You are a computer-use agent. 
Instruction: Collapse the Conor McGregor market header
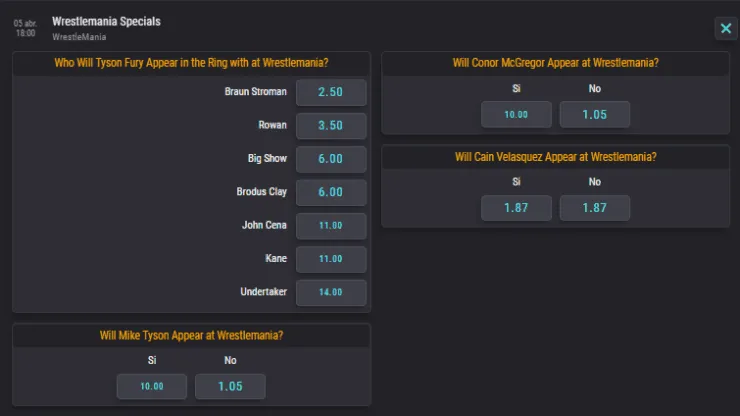555,63
